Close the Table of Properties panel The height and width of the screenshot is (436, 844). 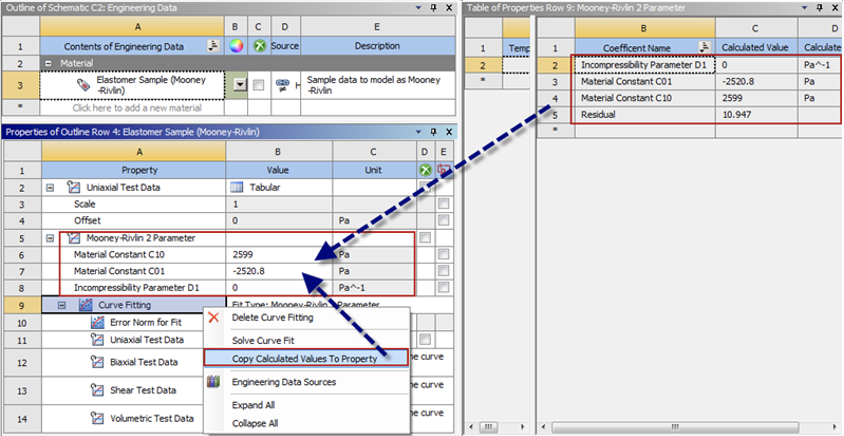(835, 8)
